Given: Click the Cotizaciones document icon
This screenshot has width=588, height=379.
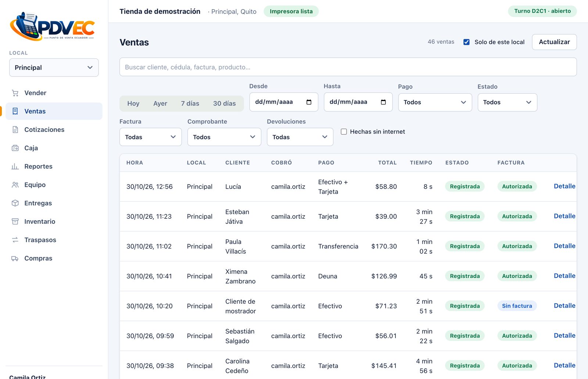Looking at the screenshot, I should (15, 130).
